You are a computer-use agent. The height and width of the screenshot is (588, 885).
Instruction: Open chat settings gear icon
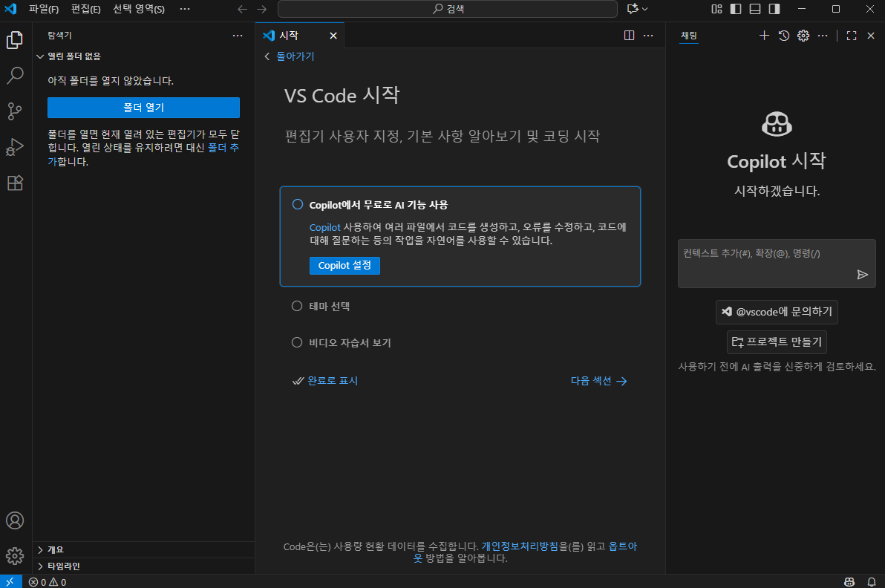803,36
